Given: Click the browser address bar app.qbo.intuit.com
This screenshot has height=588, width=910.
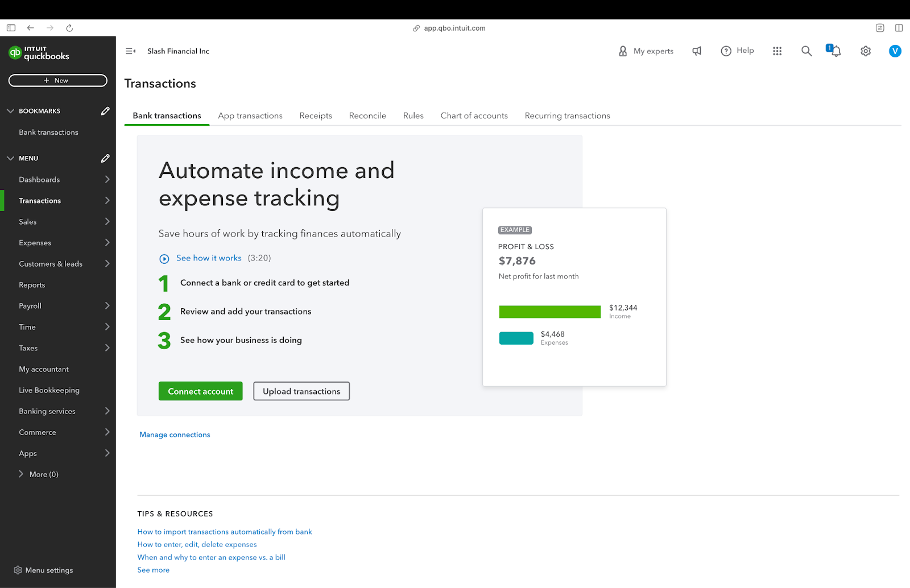Looking at the screenshot, I should tap(454, 28).
